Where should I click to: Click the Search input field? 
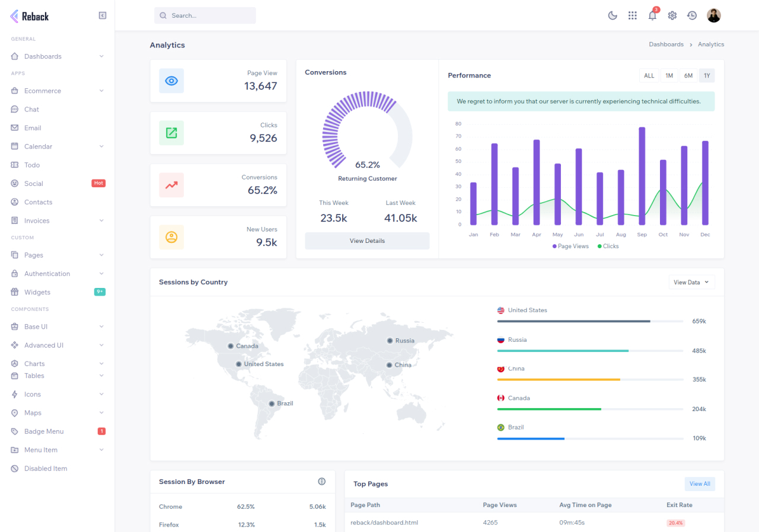click(205, 15)
